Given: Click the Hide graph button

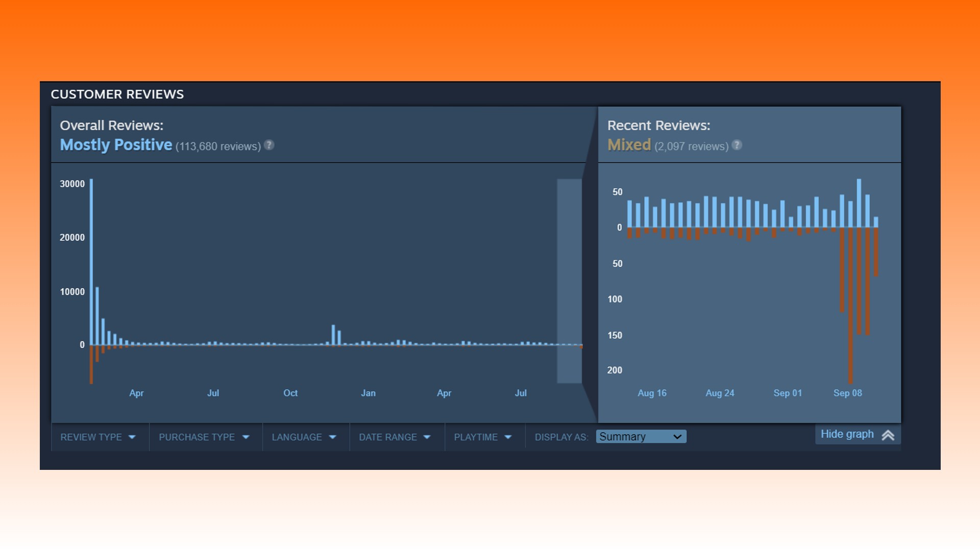Looking at the screenshot, I should point(855,434).
